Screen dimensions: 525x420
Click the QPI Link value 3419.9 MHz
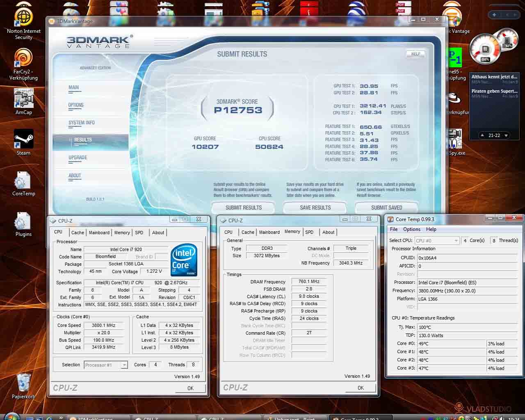[x=103, y=347]
